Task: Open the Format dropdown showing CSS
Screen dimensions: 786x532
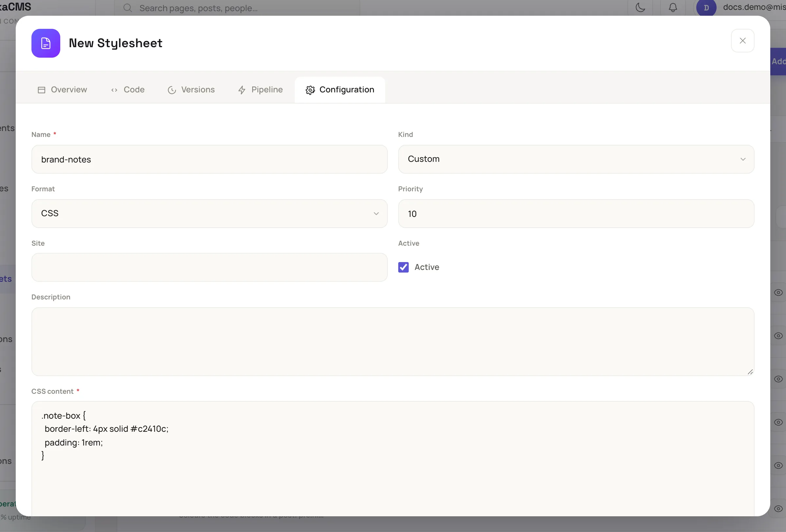Action: 209,213
